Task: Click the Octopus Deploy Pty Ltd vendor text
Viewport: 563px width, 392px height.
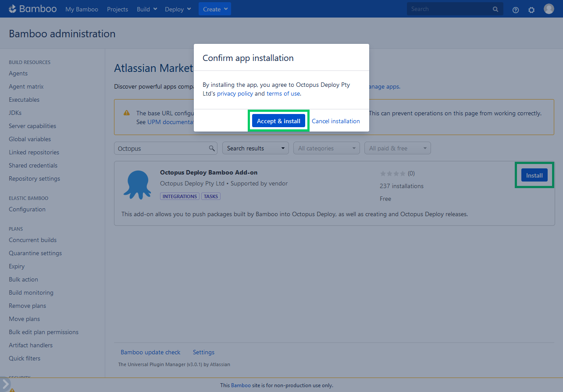Action: point(192,183)
